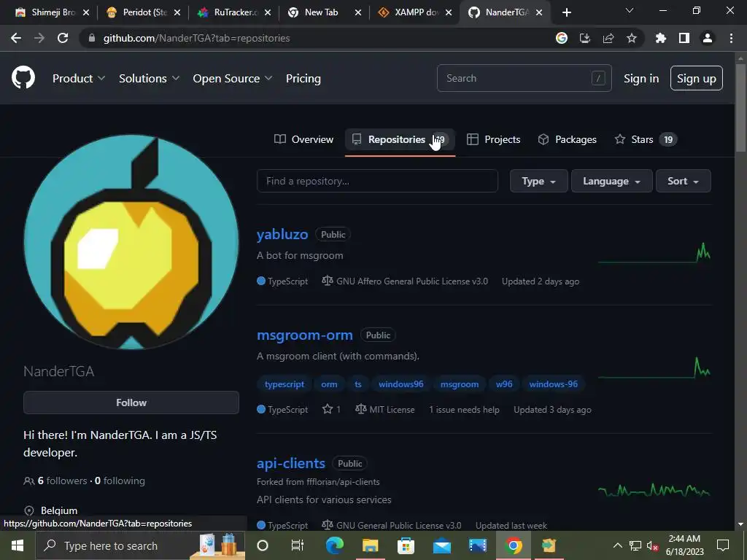Viewport: 747px width, 560px height.
Task: Open a new browser tab with plus
Action: tap(566, 12)
